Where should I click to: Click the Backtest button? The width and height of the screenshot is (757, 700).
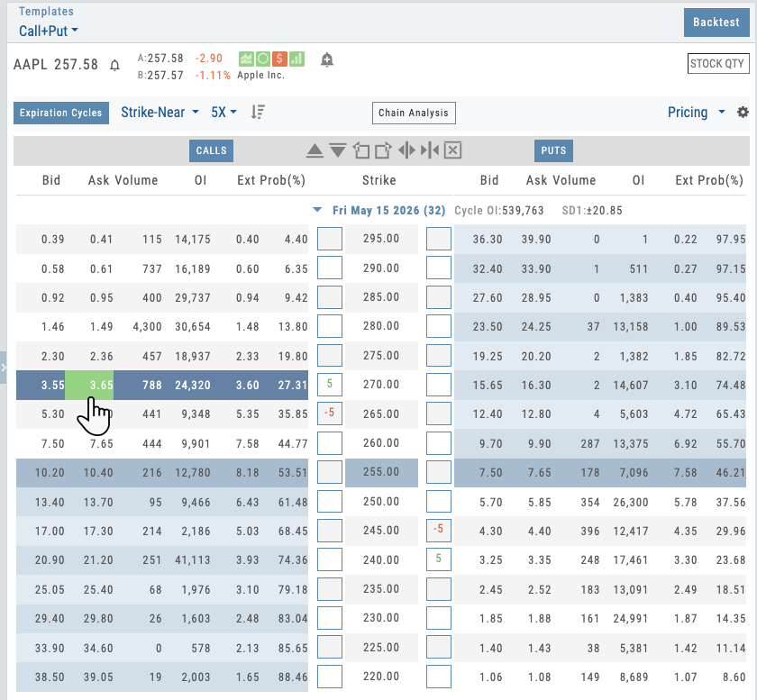click(x=716, y=23)
